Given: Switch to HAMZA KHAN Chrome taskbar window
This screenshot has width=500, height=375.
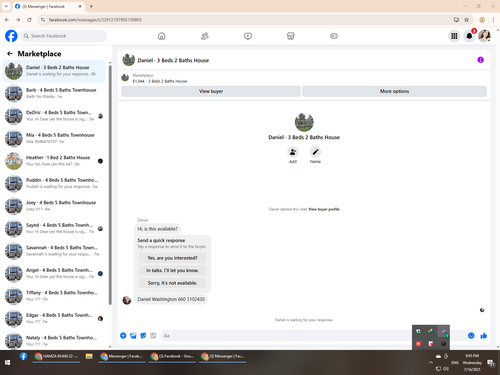Looking at the screenshot, I should point(56,356).
